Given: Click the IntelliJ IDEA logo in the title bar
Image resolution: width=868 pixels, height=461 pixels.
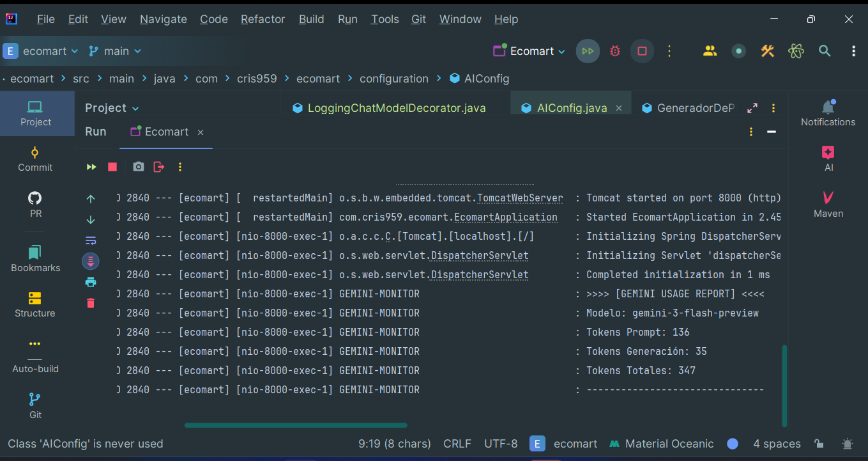Looking at the screenshot, I should [x=11, y=19].
